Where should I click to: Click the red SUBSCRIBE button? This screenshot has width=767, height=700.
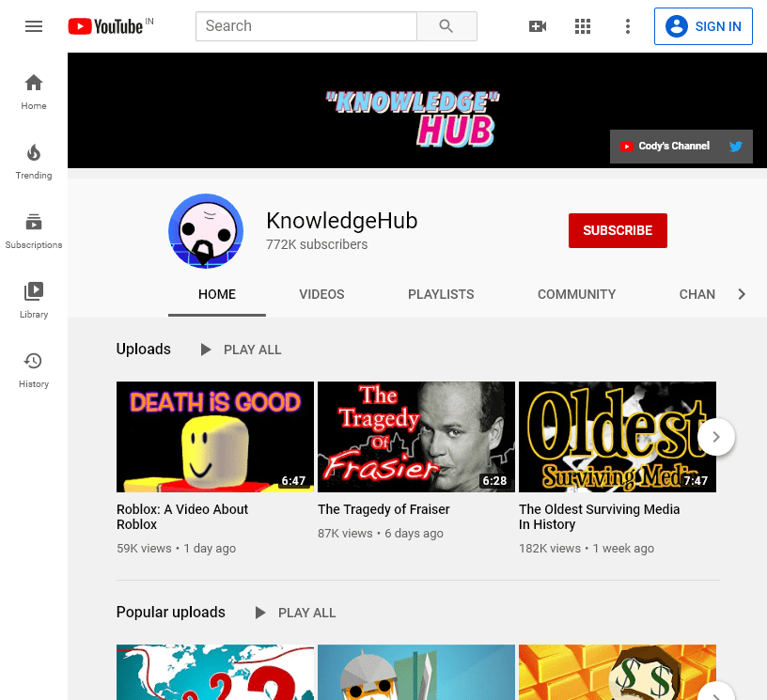click(618, 230)
